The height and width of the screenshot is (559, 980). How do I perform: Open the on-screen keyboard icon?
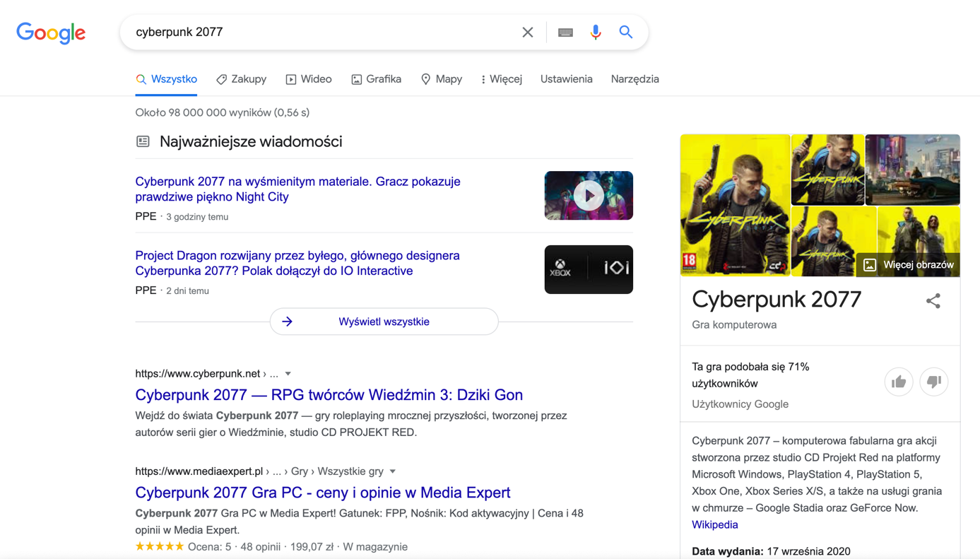pos(565,33)
